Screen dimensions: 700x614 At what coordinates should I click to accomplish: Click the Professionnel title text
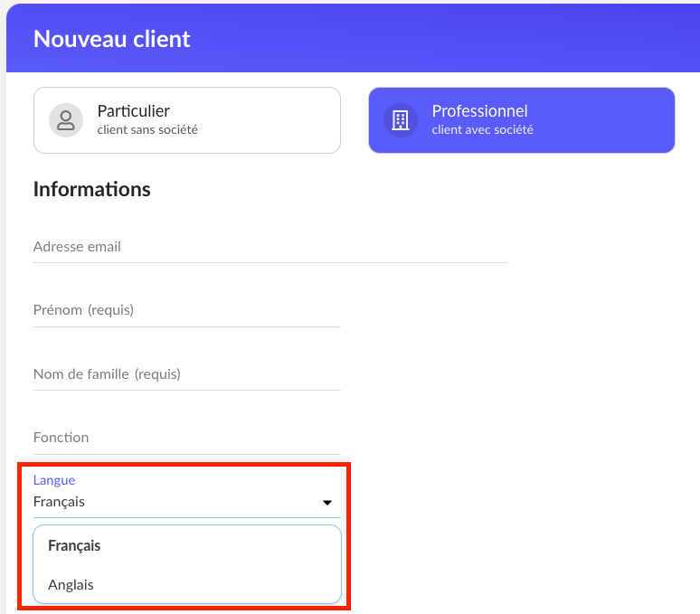click(x=479, y=111)
